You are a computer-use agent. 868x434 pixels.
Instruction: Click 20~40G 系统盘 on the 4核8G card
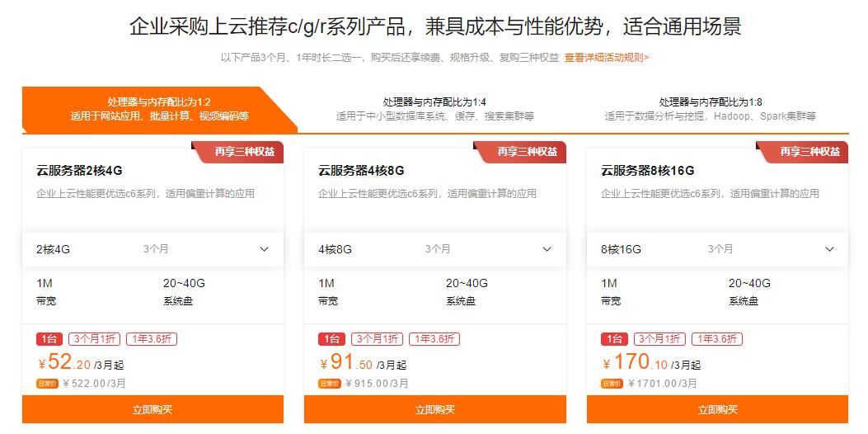tap(467, 292)
